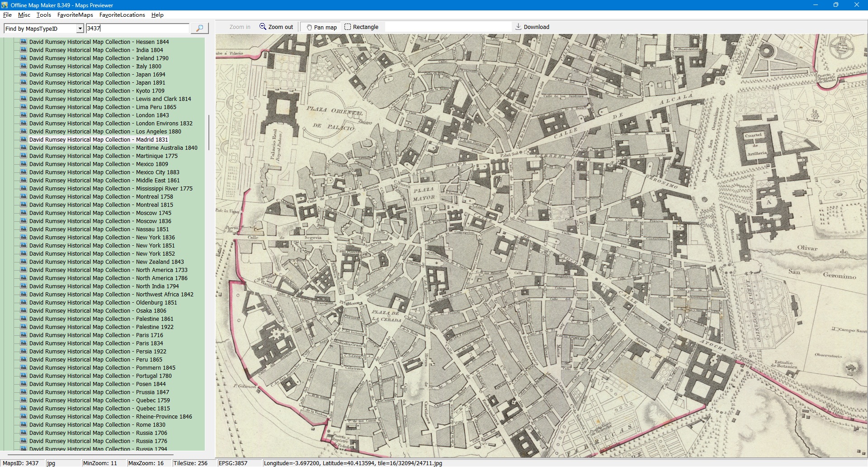The height and width of the screenshot is (467, 868).
Task: Click the search magnifier button
Action: pos(199,29)
